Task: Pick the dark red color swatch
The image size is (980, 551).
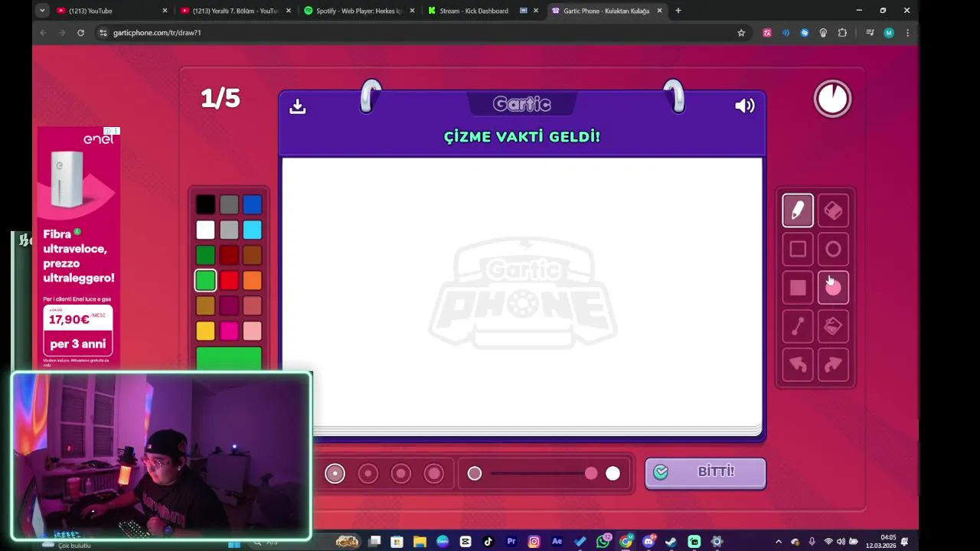Action: pos(229,255)
